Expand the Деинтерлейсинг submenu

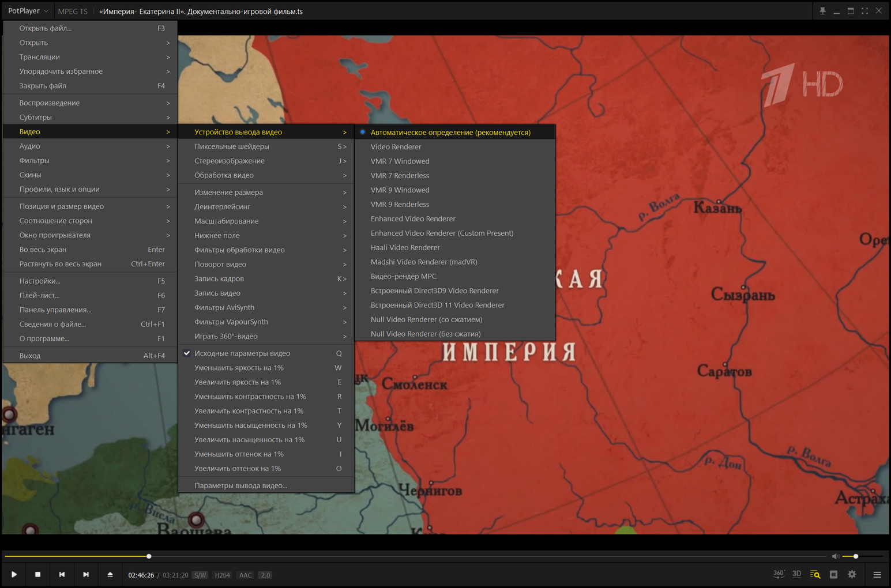pos(266,206)
